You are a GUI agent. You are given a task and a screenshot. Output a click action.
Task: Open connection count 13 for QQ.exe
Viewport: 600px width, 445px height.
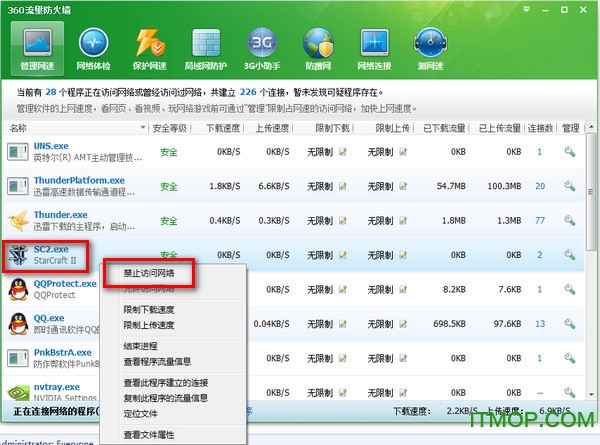click(x=540, y=324)
